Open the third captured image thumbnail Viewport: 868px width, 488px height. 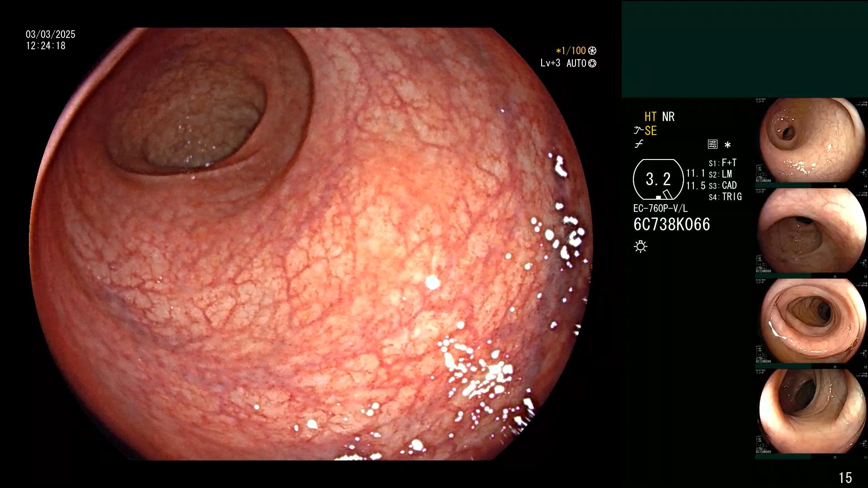point(811,321)
